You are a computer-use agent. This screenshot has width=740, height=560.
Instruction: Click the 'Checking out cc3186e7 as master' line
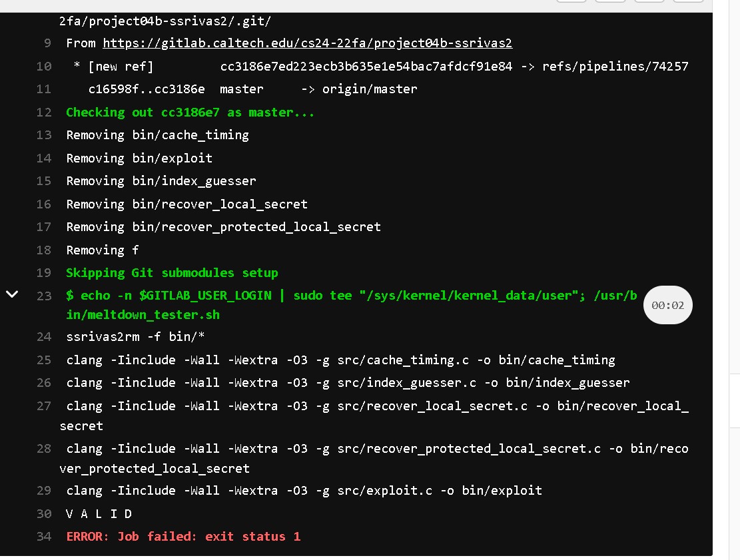190,113
